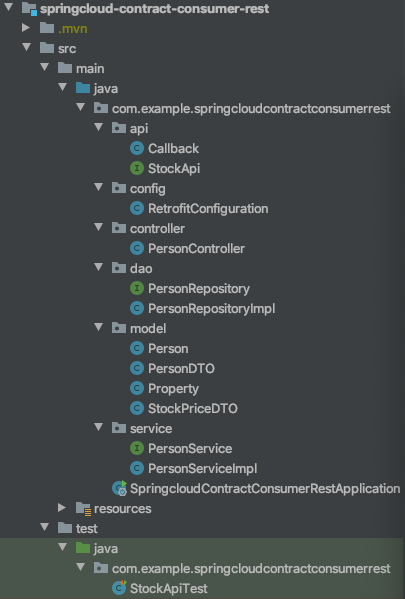Screen dimensions: 405x599
Task: Select the PersonDTO class
Action: [181, 368]
